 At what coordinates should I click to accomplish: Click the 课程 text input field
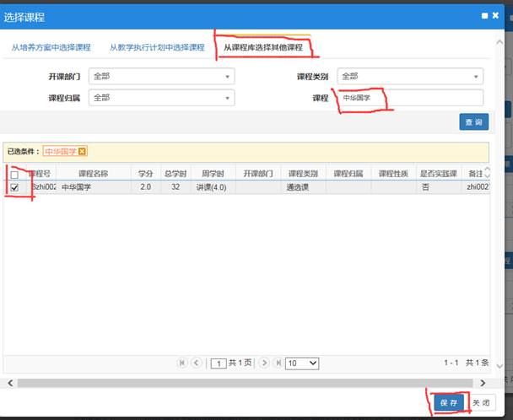coord(410,98)
